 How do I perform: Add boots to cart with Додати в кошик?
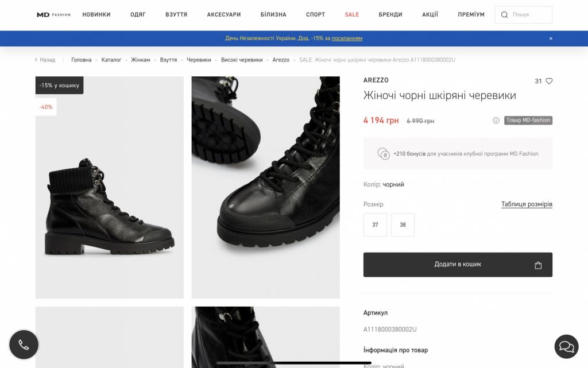(x=458, y=265)
